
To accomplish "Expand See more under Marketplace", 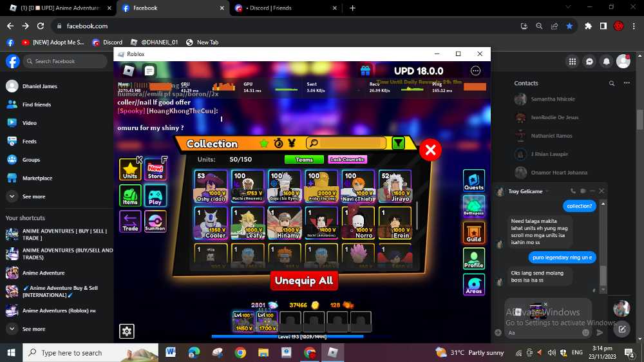I will coord(57,196).
